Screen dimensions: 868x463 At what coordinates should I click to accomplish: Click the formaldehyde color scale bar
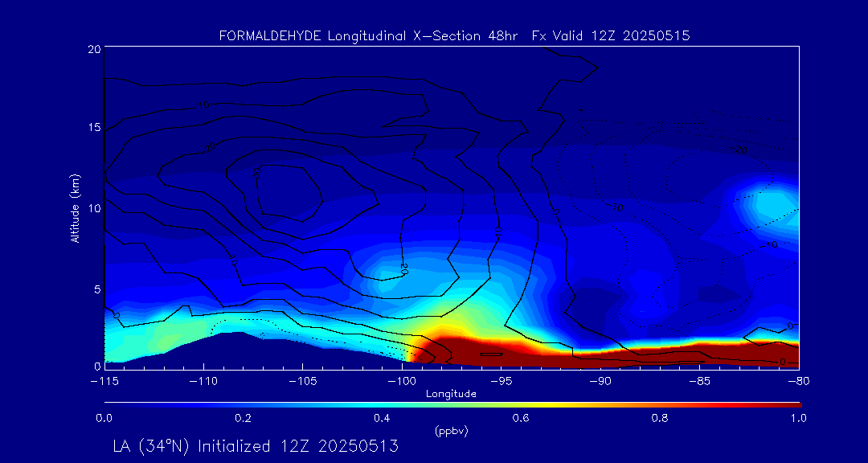coord(452,405)
